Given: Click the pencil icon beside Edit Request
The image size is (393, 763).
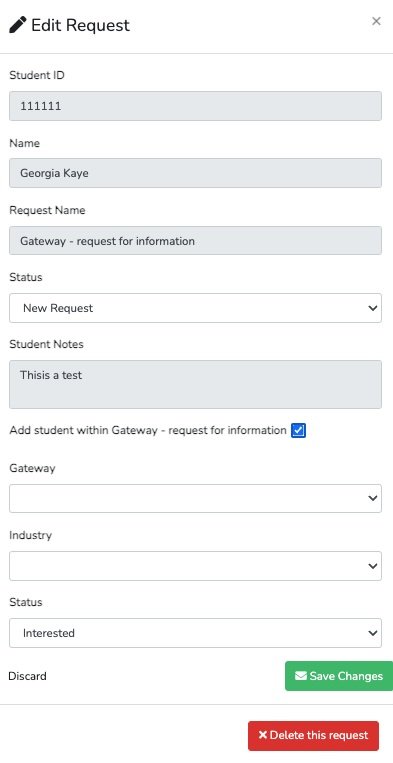Looking at the screenshot, I should click(18, 25).
